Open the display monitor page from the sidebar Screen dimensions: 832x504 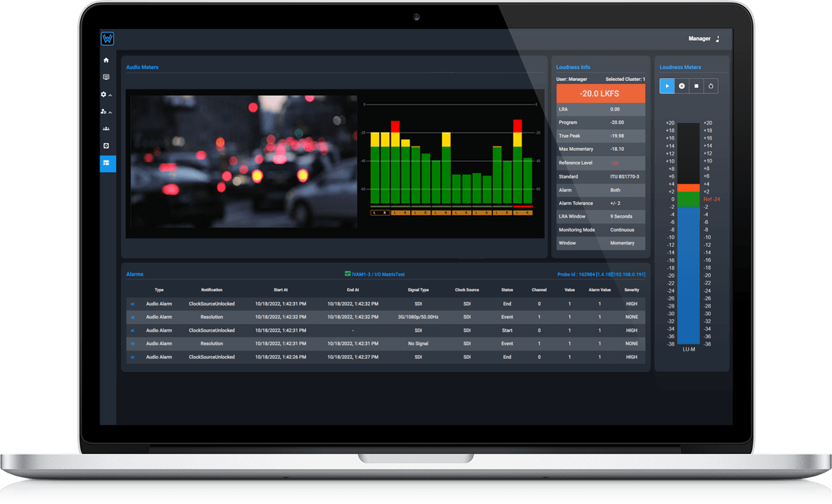(106, 76)
